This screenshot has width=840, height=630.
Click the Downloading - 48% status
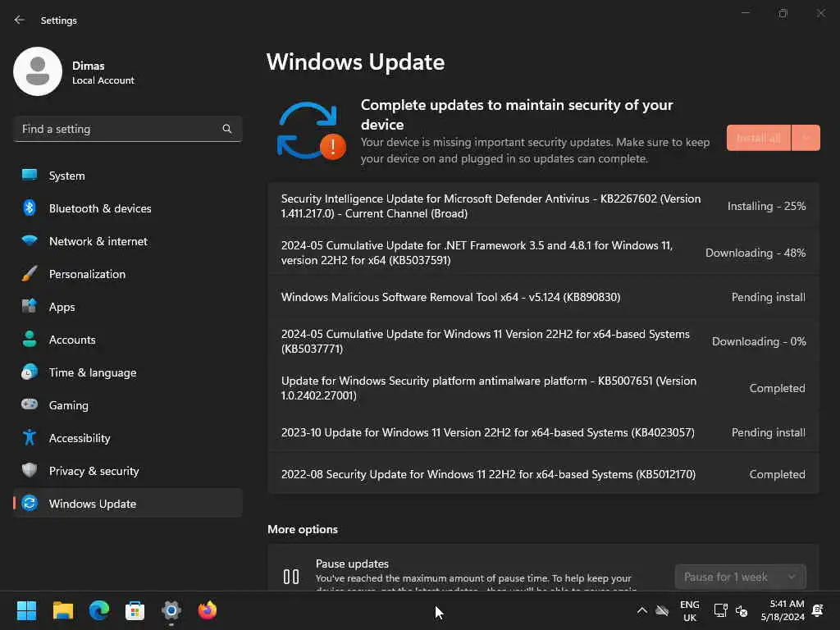point(756,253)
